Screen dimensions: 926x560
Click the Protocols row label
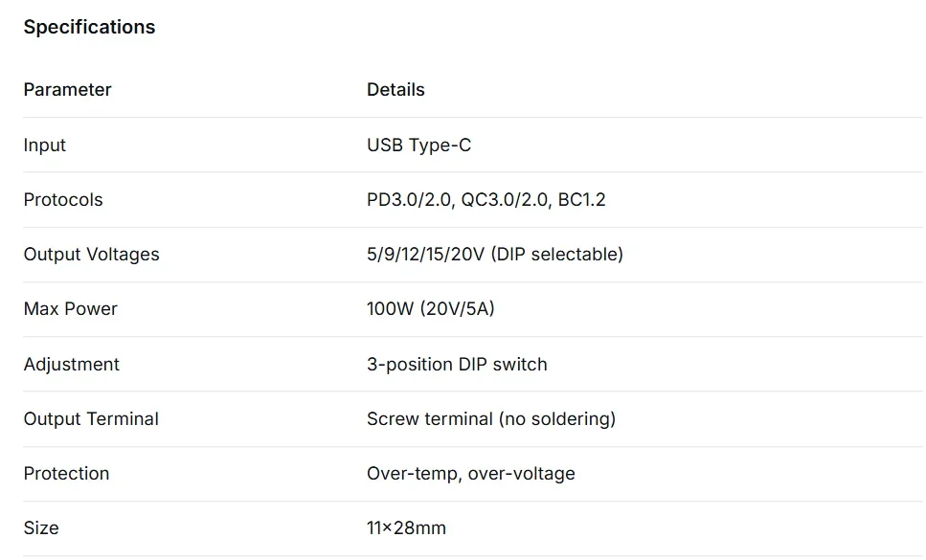coord(63,200)
